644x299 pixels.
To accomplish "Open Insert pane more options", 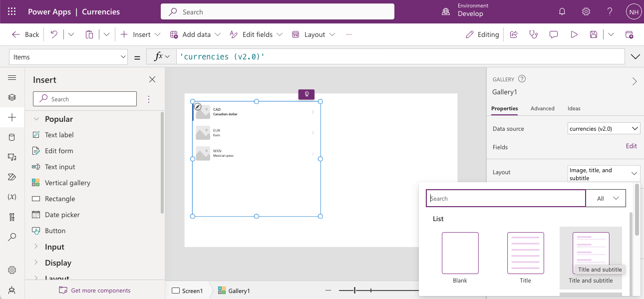I will 148,99.
